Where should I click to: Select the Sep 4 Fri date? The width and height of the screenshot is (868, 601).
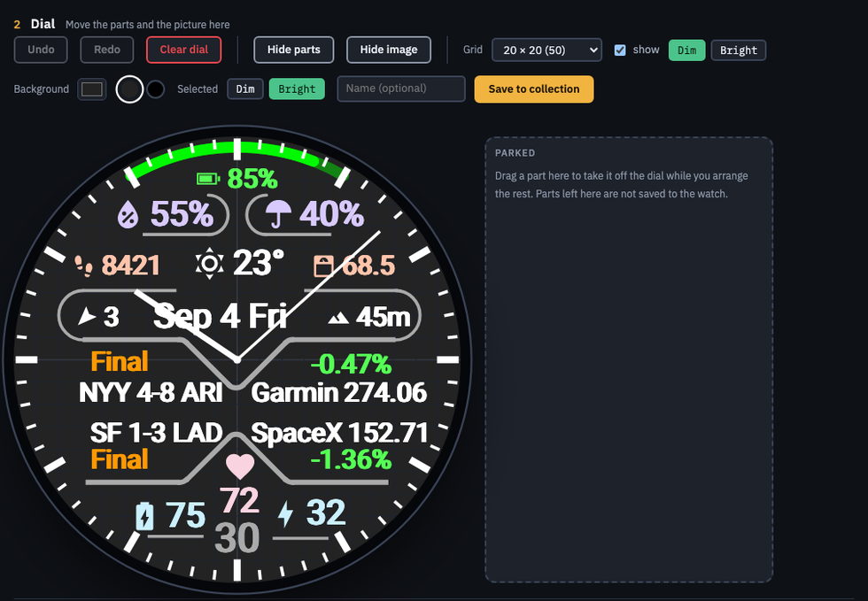coord(220,317)
